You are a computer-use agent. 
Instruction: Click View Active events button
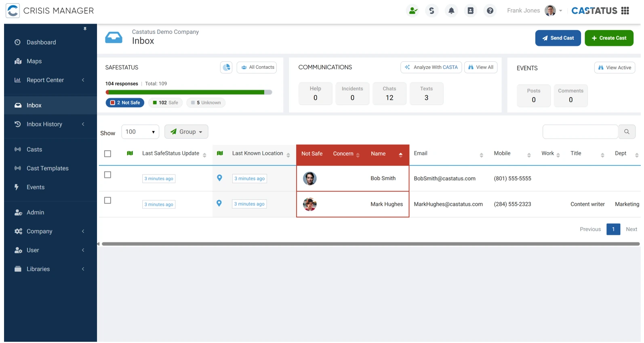[615, 68]
